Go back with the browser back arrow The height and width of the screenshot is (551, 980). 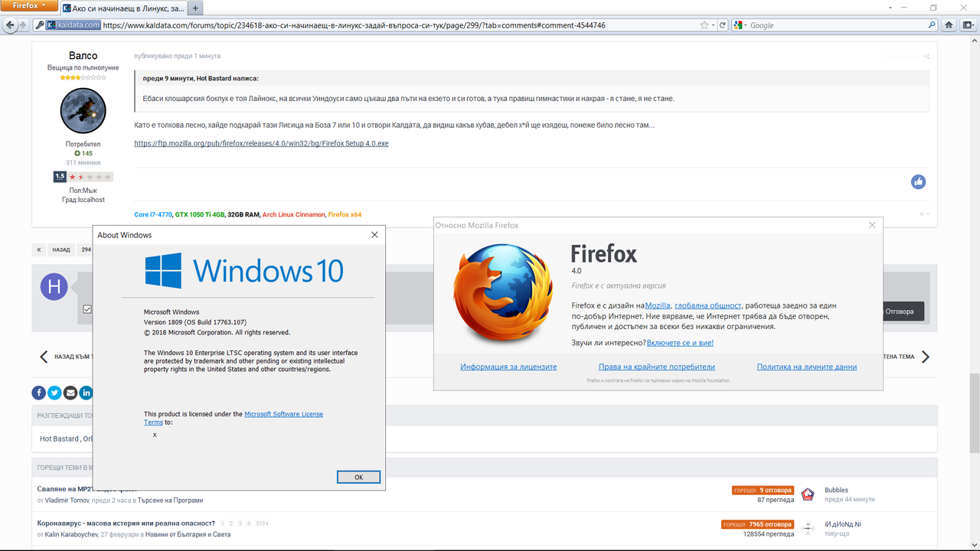(11, 24)
